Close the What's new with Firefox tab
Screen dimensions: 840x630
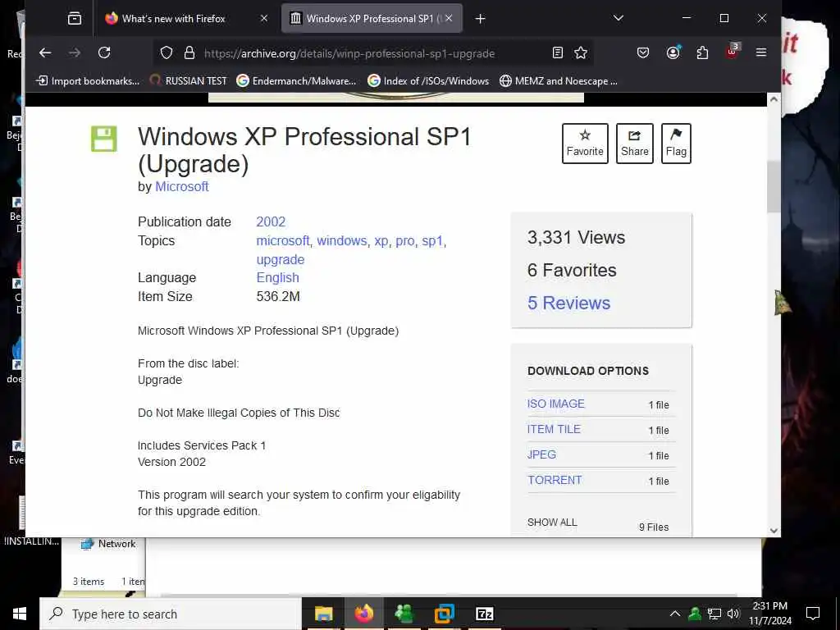pos(264,19)
